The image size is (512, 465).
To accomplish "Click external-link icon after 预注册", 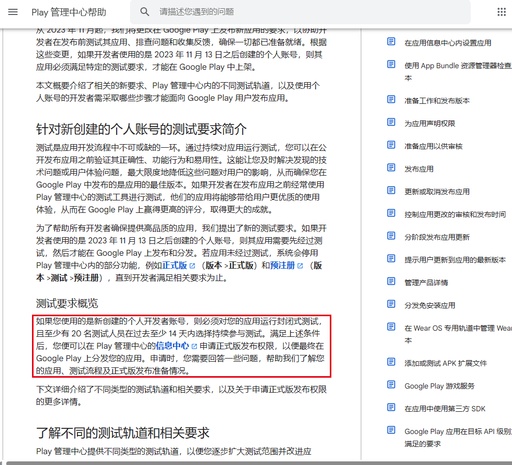I will (x=300, y=266).
